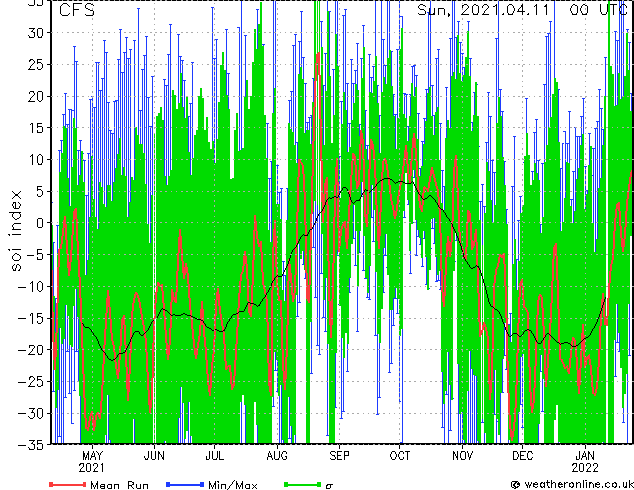Click the 'soi index' axis title
This screenshot has width=634, height=490.
pyautogui.click(x=15, y=231)
